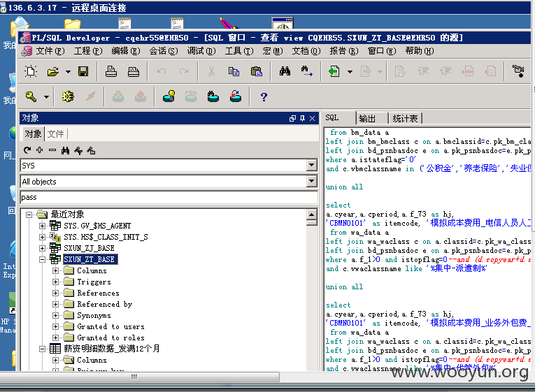Click the Paste clipboard icon

[x=256, y=71]
